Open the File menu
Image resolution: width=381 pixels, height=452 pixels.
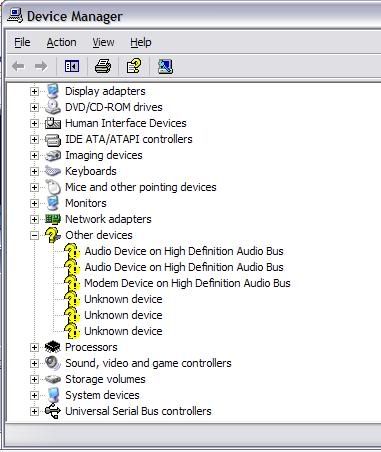22,42
